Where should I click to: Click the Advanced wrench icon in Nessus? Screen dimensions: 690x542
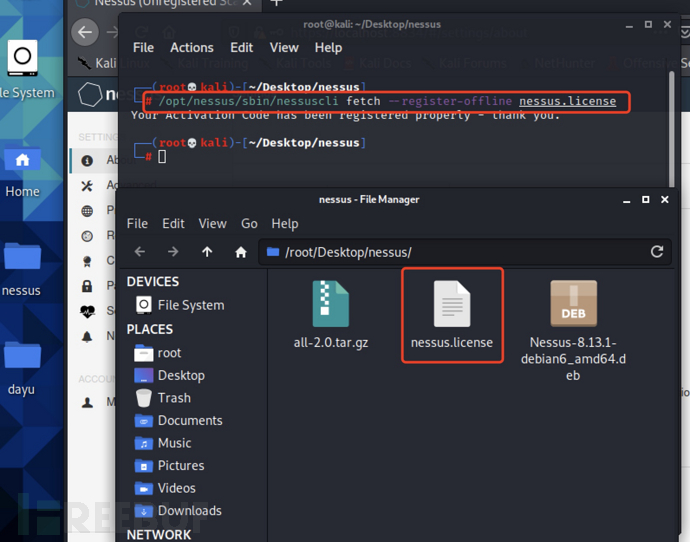tap(87, 186)
